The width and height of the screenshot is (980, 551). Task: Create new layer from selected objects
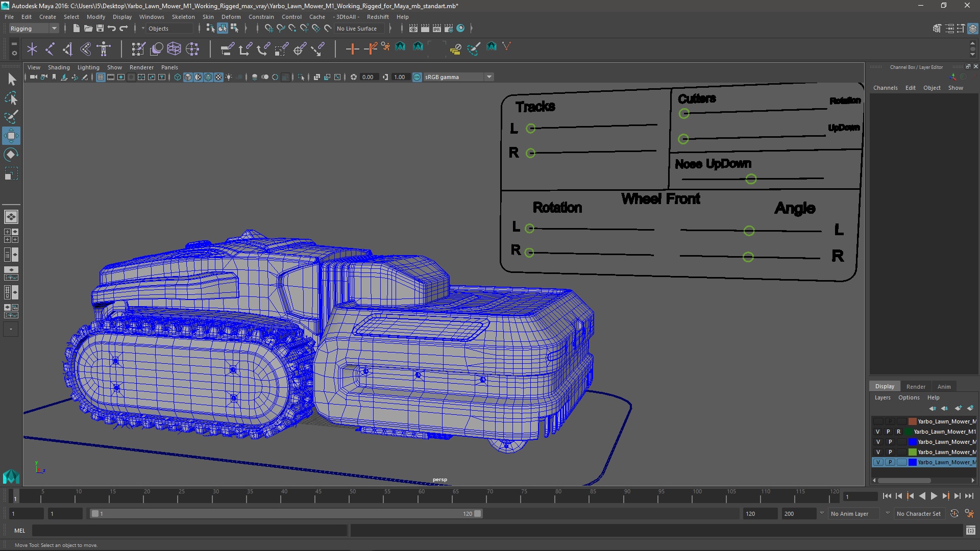coord(970,408)
